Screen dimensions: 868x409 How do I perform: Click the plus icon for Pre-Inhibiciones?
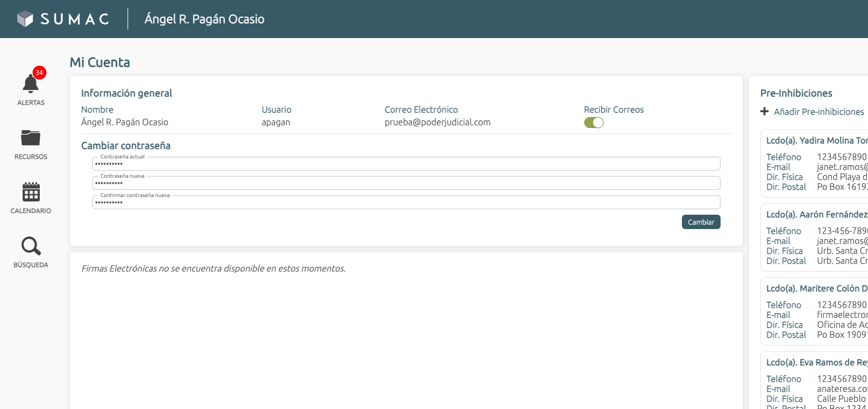coord(764,111)
